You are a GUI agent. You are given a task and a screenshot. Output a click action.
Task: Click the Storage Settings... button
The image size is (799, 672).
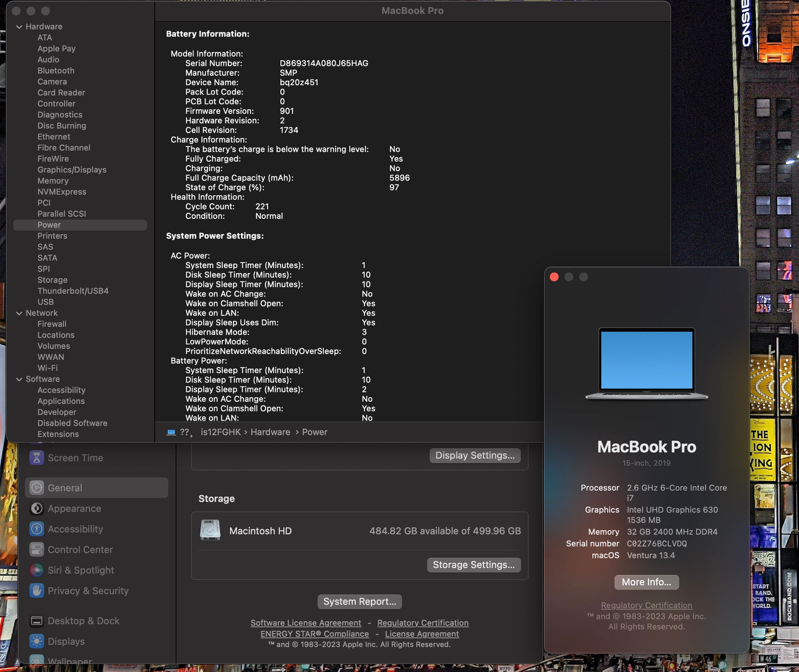[x=473, y=565]
